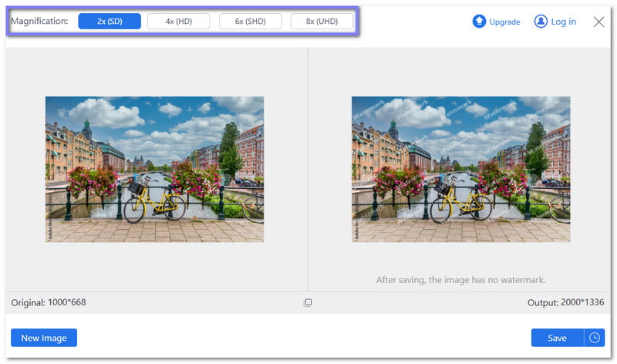Open the history clock icon beside Save
Image resolution: width=617 pixels, height=364 pixels.
[x=595, y=338]
